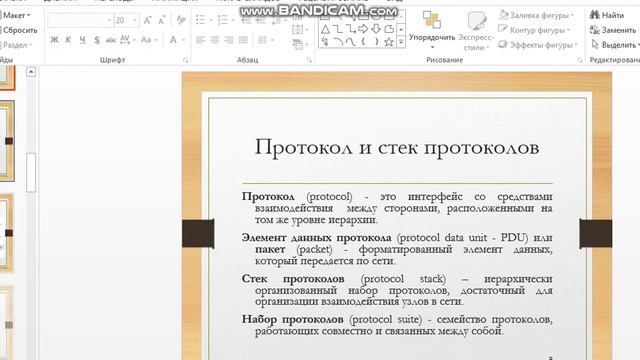Toggle strikethrough (abc)
The height and width of the screenshot is (360, 640).
[x=111, y=40]
